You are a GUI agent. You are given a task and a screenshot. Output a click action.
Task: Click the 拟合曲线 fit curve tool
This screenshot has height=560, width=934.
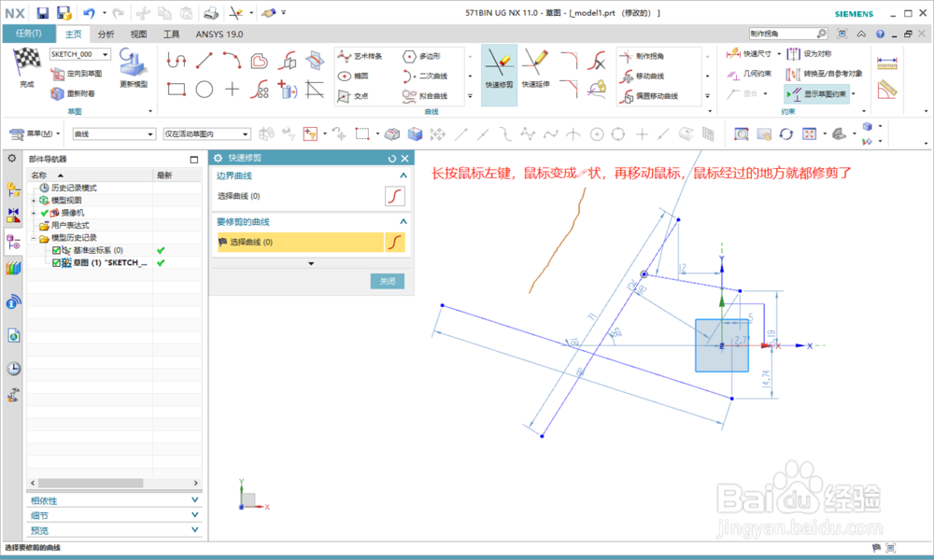(425, 95)
